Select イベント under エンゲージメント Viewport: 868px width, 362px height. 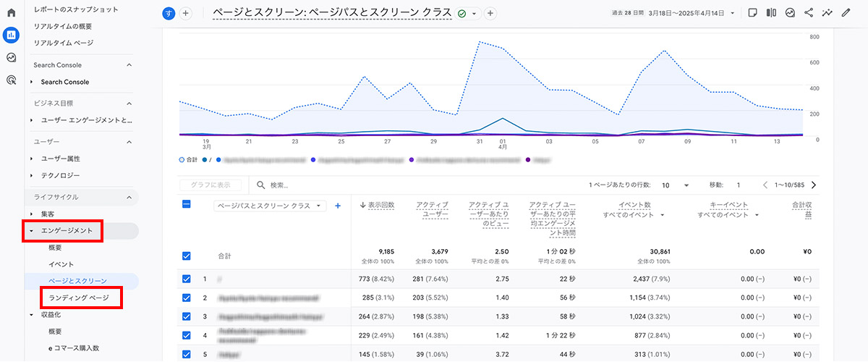[61, 264]
